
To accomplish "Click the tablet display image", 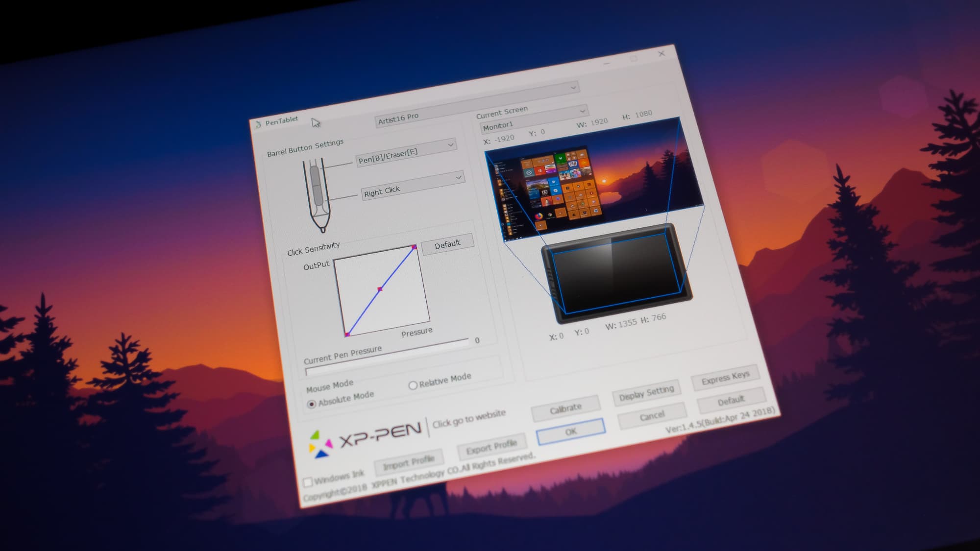I will click(616, 273).
